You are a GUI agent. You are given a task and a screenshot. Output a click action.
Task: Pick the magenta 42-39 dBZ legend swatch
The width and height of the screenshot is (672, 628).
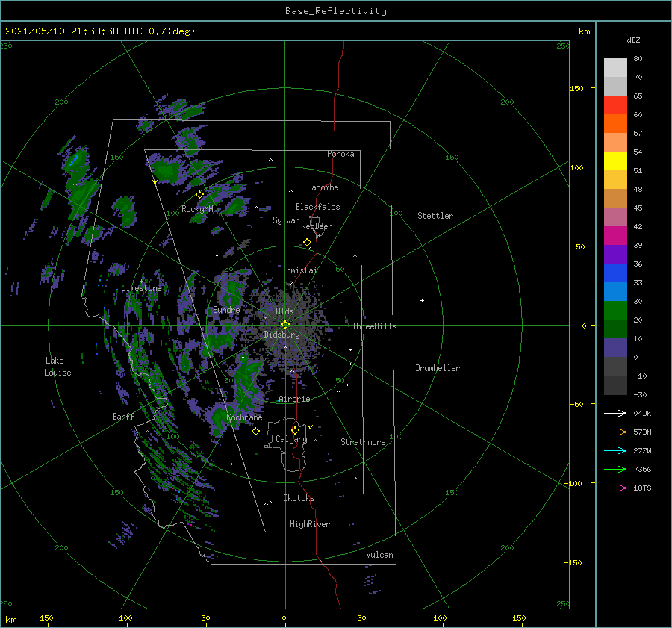[x=615, y=236]
